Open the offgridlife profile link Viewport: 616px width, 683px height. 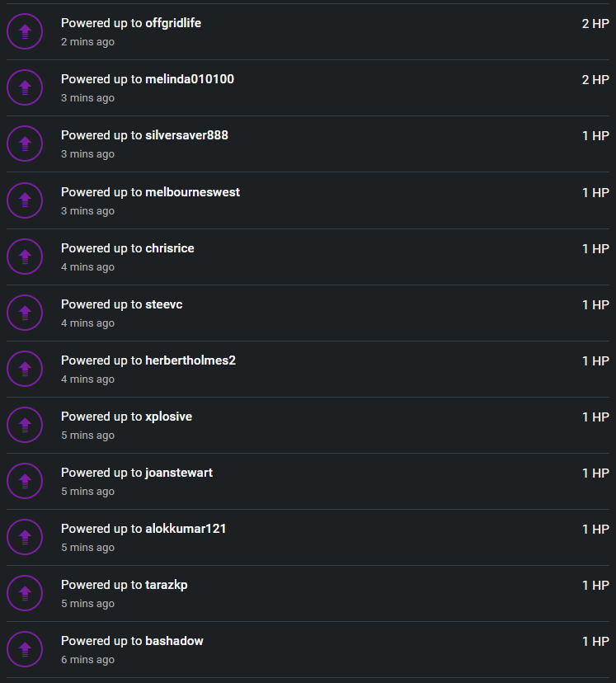pos(173,23)
